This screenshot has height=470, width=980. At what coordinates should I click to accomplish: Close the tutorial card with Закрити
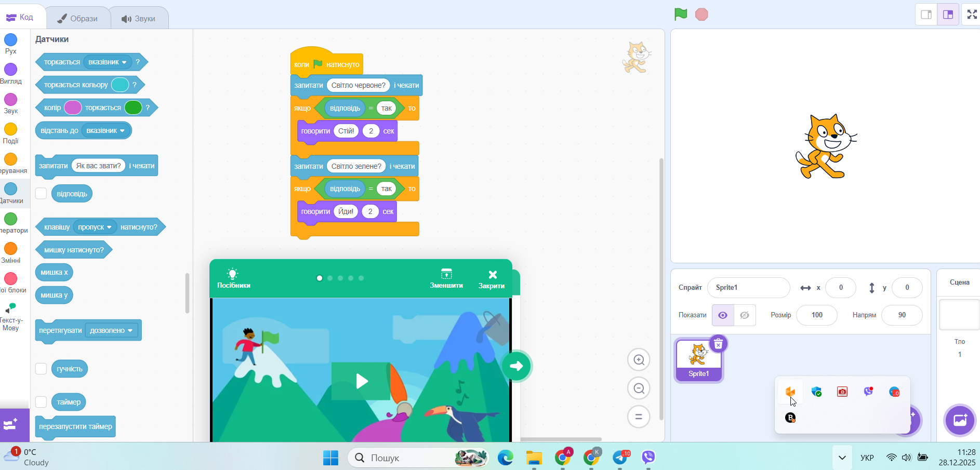click(x=492, y=279)
